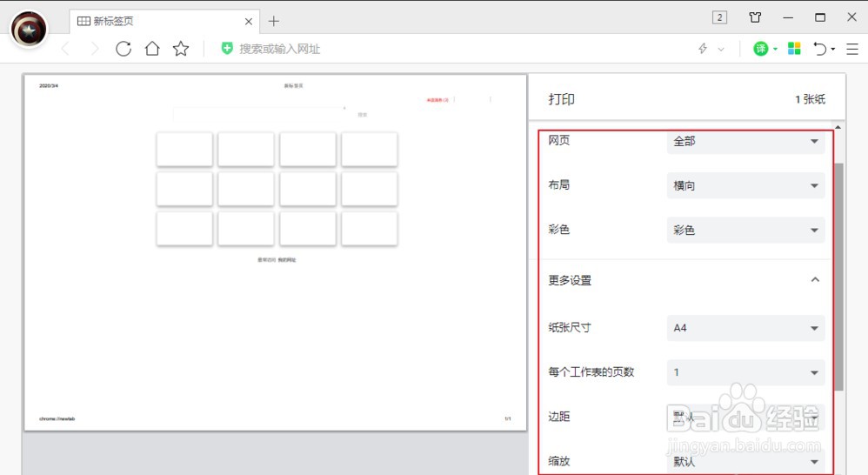
Task: Reload the page with refresh icon
Action: [124, 49]
